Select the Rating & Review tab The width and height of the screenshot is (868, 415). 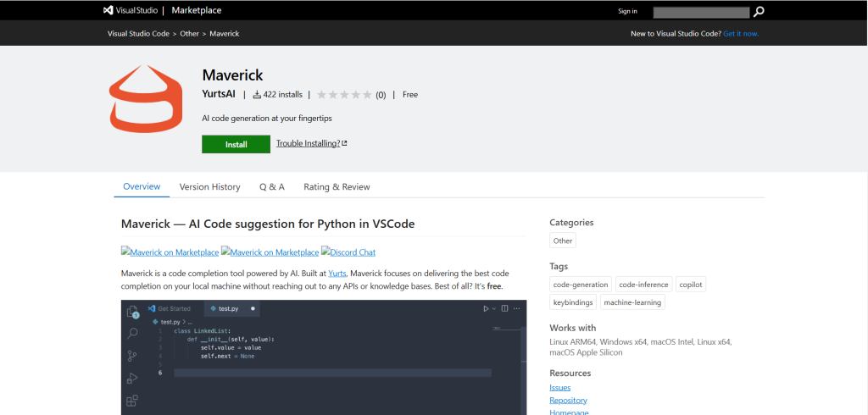(337, 187)
